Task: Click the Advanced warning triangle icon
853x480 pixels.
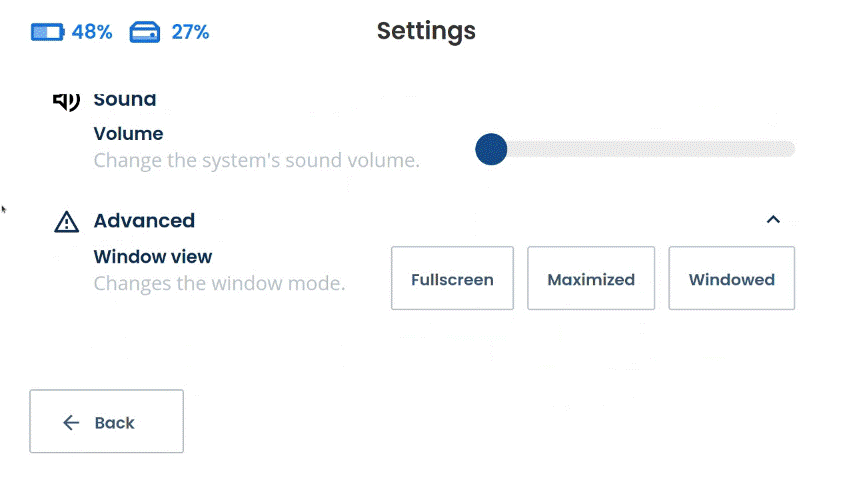Action: (66, 221)
